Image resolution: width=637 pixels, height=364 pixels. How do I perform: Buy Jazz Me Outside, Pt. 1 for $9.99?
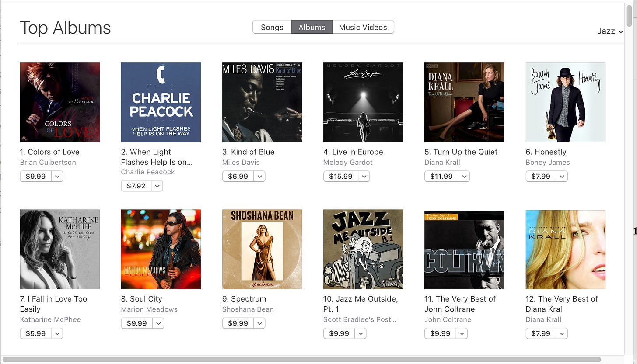[339, 333]
